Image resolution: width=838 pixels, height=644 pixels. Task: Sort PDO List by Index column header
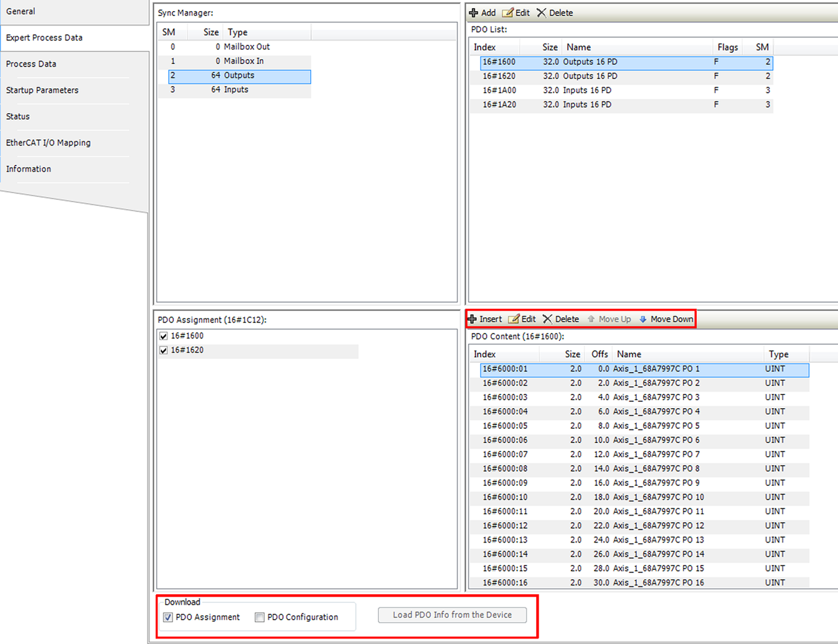(485, 47)
